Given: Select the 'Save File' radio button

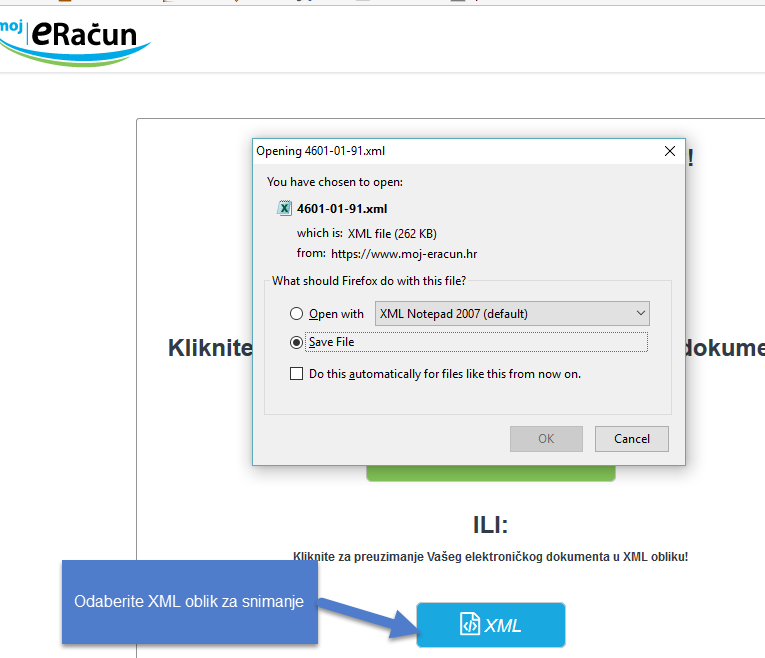Looking at the screenshot, I should tap(297, 342).
